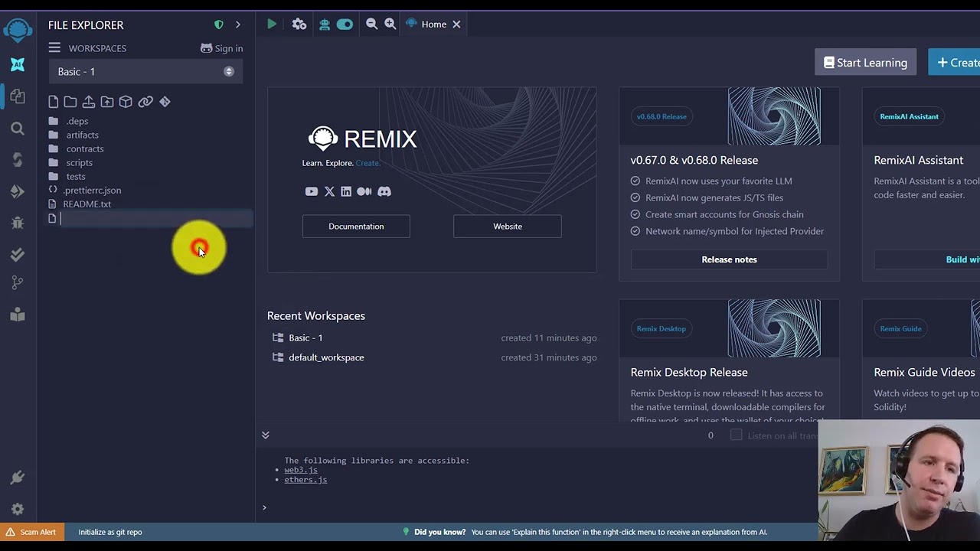This screenshot has width=980, height=551.
Task: Click the green shield verified icon
Action: click(x=219, y=25)
